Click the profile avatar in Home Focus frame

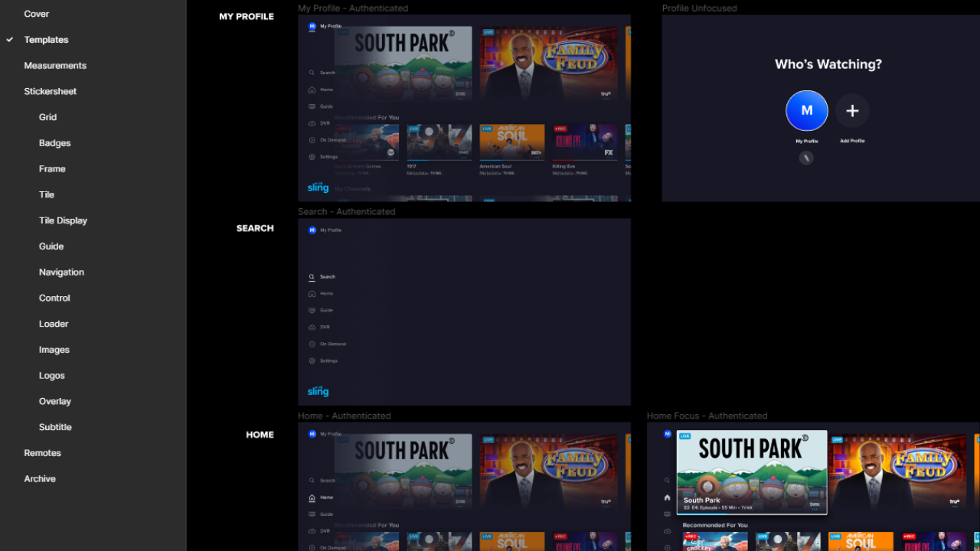[x=667, y=434]
